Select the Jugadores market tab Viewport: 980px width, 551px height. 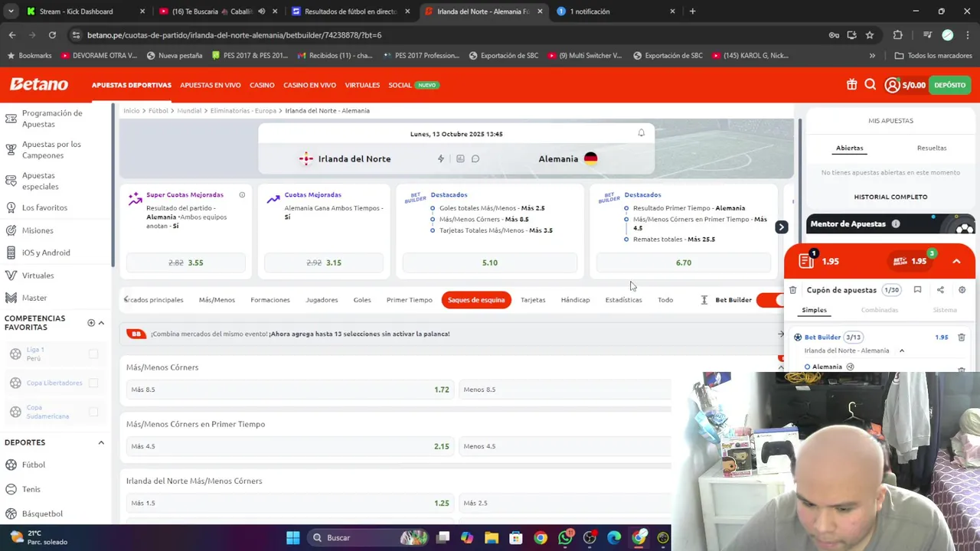[322, 300]
